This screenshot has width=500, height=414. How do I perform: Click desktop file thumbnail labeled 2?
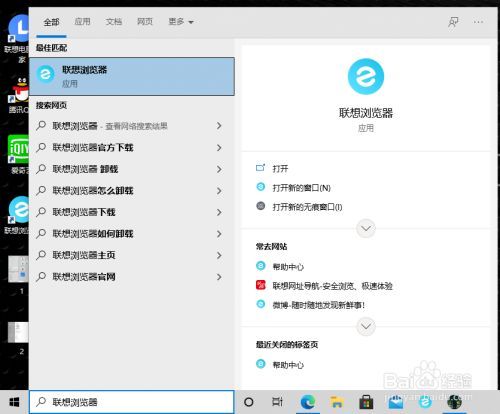click(x=18, y=337)
